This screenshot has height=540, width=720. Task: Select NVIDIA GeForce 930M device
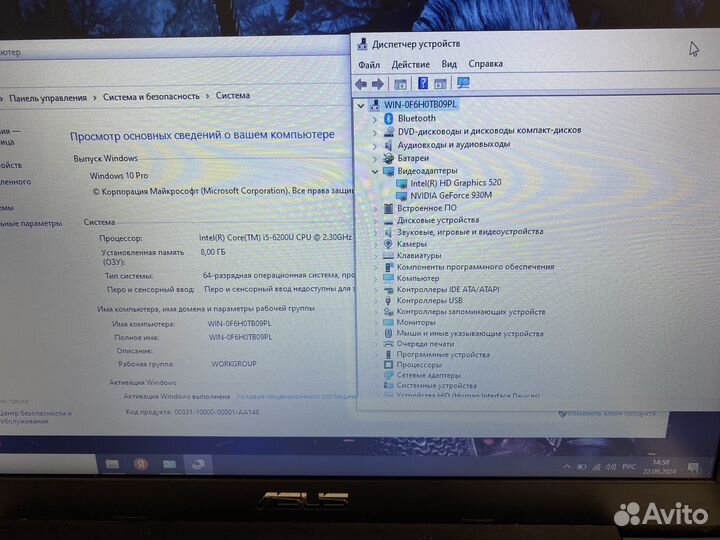(451, 195)
